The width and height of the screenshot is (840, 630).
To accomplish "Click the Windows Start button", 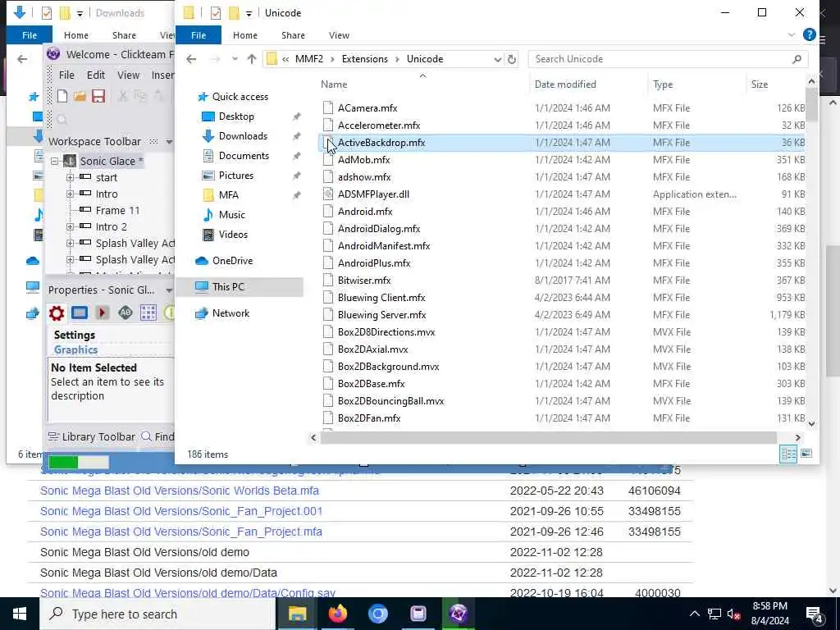I will coord(20,614).
